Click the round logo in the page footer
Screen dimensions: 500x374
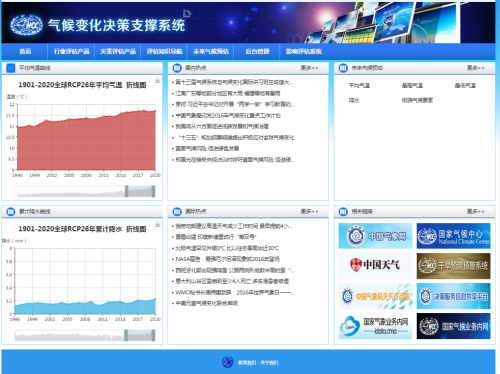click(228, 362)
